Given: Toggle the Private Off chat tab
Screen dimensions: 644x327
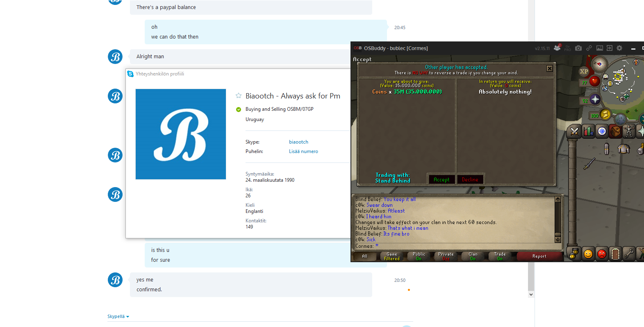Looking at the screenshot, I should click(446, 256).
